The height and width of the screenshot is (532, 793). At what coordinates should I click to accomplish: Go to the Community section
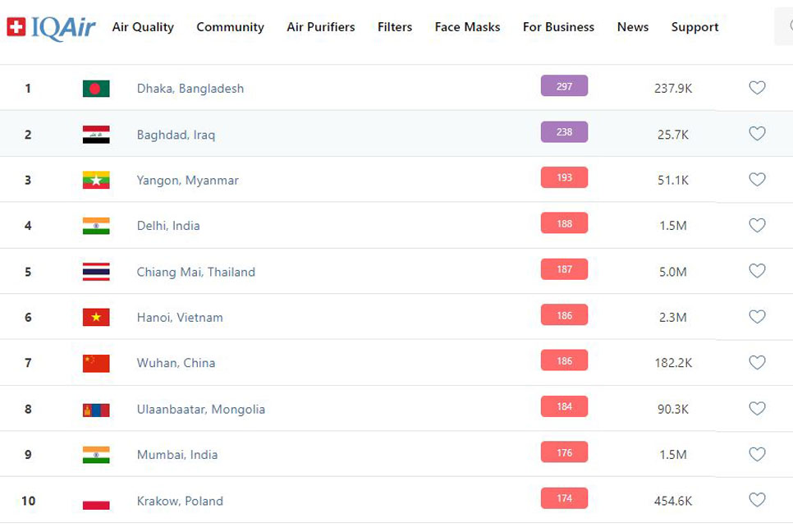coord(230,27)
